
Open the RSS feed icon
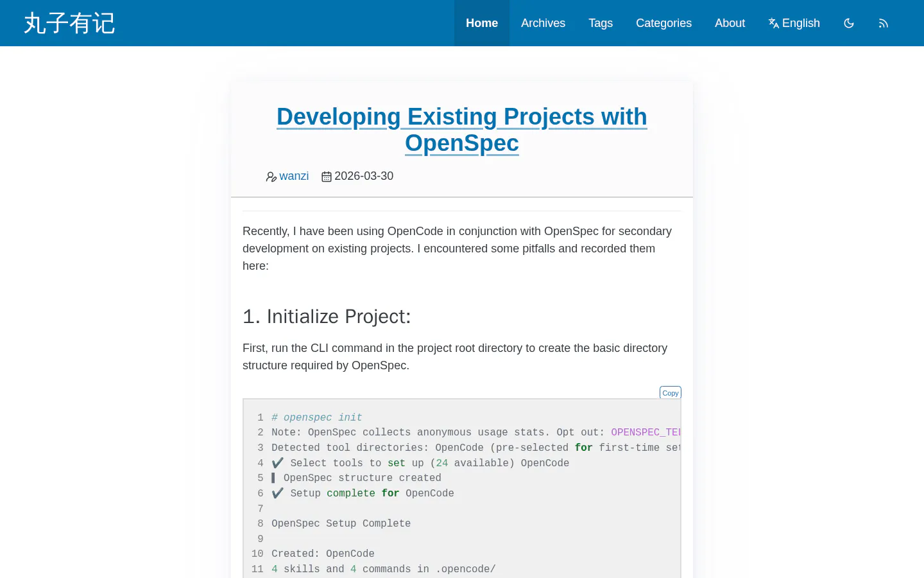pos(884,23)
